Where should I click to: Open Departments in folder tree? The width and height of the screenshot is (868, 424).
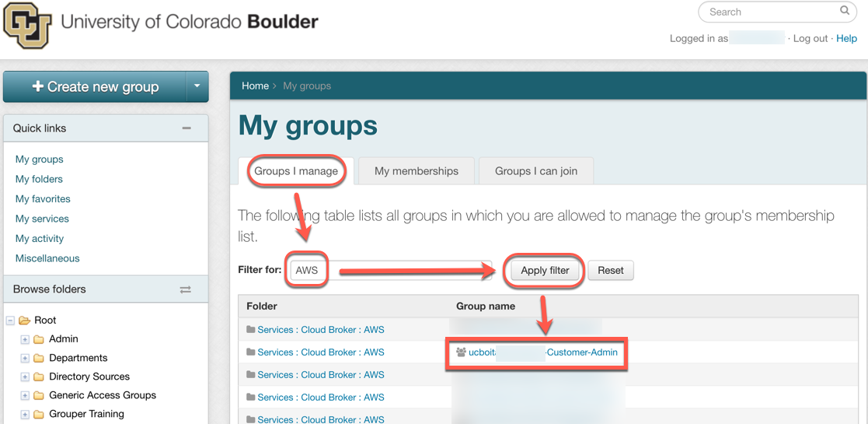78,358
